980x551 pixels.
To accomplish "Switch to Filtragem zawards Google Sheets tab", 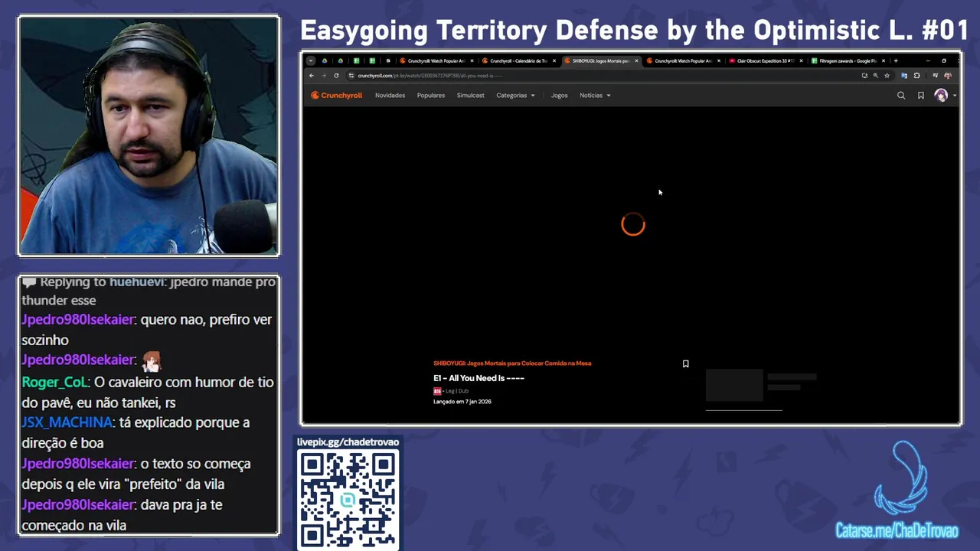I will click(848, 60).
